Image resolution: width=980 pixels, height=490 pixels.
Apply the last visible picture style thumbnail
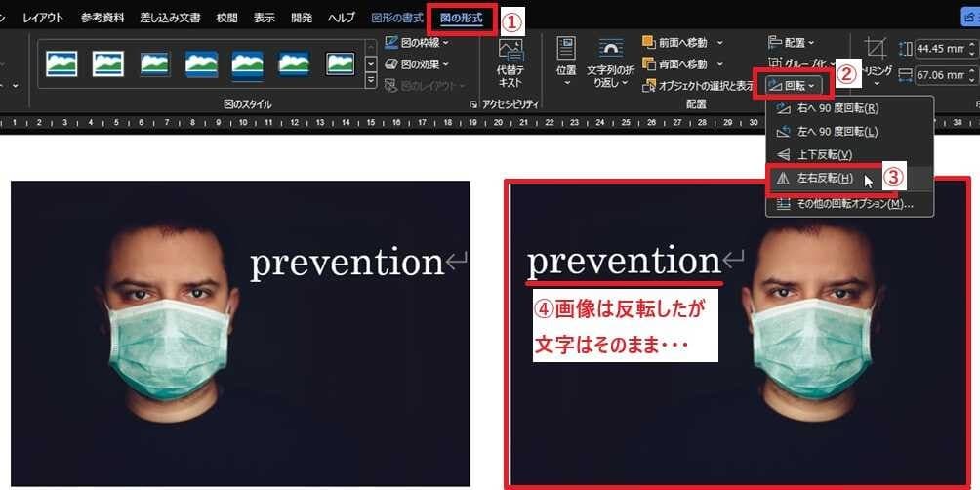pos(340,64)
